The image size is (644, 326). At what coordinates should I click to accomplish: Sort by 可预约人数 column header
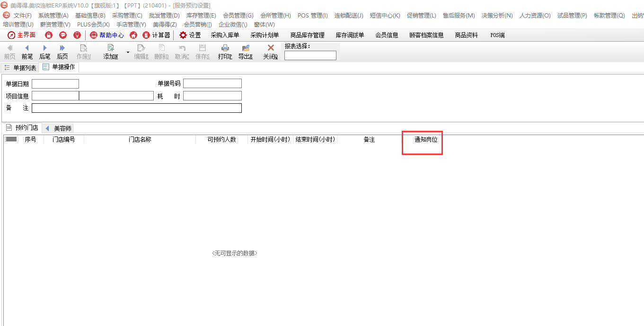pos(222,139)
